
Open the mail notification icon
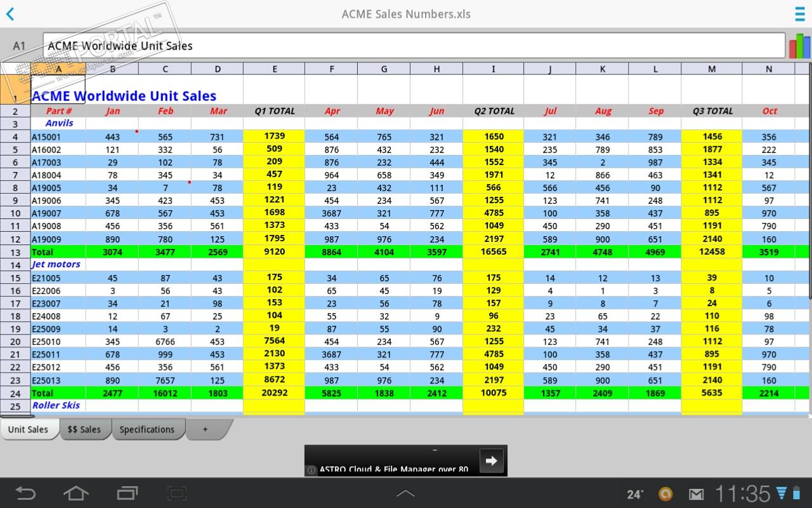point(697,494)
